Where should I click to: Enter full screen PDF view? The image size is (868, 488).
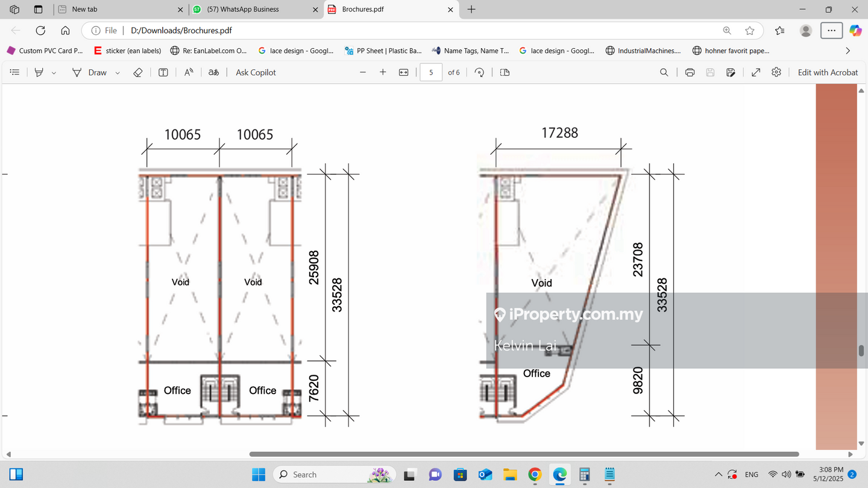coord(755,72)
